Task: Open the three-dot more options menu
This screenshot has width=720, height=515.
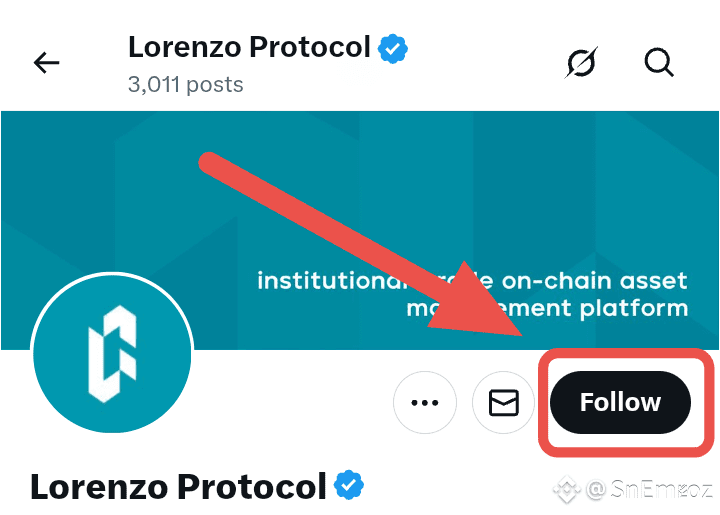Action: pos(425,403)
